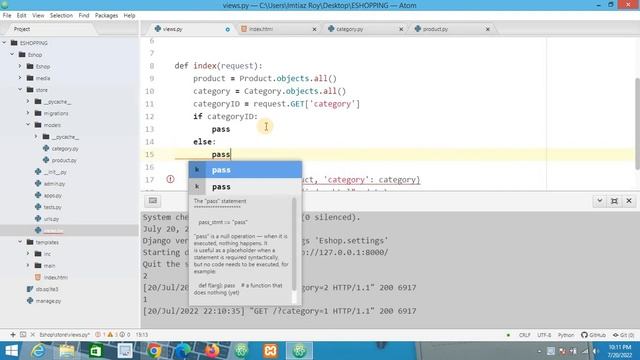Select the Project panel tab
This screenshot has height=360, width=640.
(x=22, y=29)
